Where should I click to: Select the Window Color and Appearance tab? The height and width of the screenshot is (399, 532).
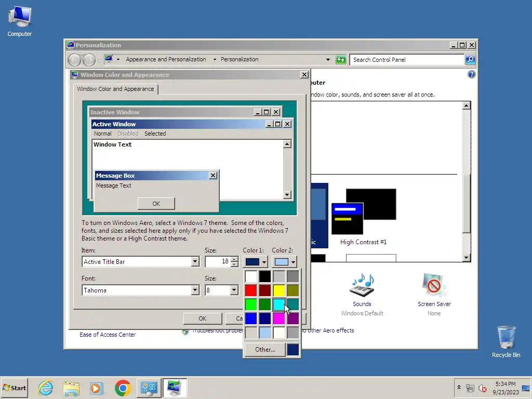(115, 89)
